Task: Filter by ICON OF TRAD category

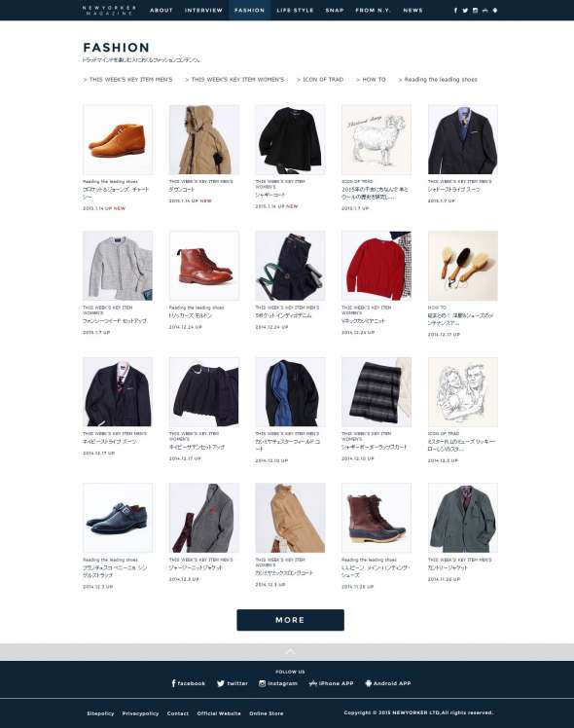Action: click(x=320, y=80)
